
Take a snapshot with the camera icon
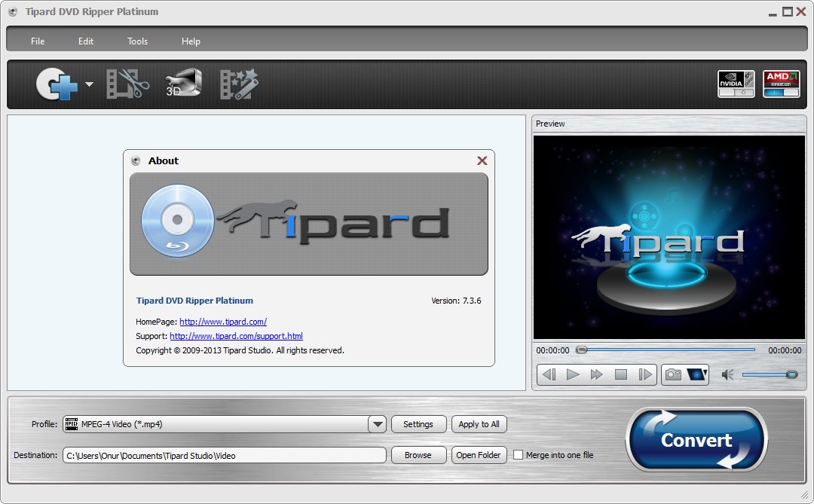(x=673, y=374)
